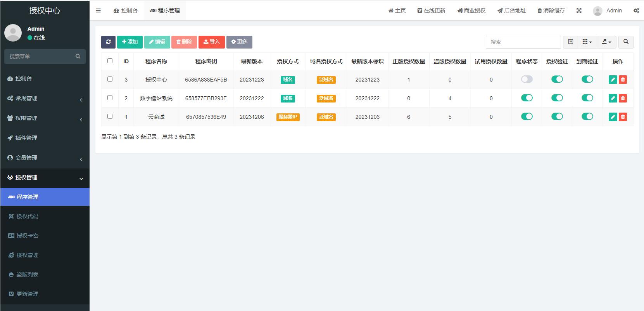Click the 添加 button
The height and width of the screenshot is (311, 644).
[x=130, y=42]
